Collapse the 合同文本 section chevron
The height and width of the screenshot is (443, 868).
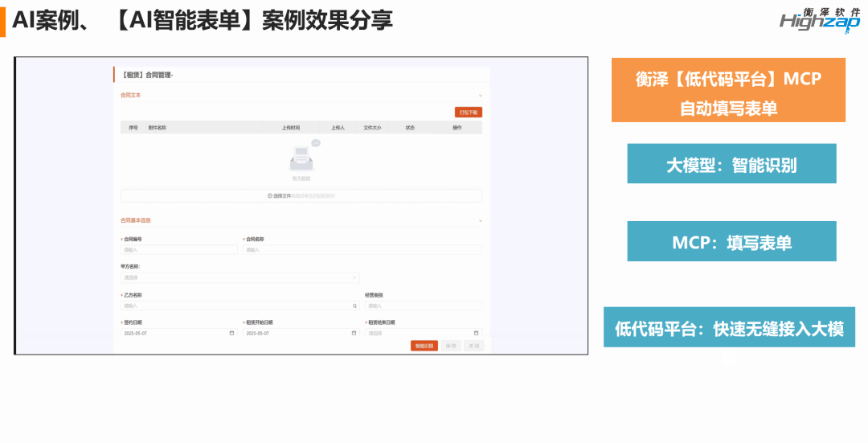click(480, 96)
